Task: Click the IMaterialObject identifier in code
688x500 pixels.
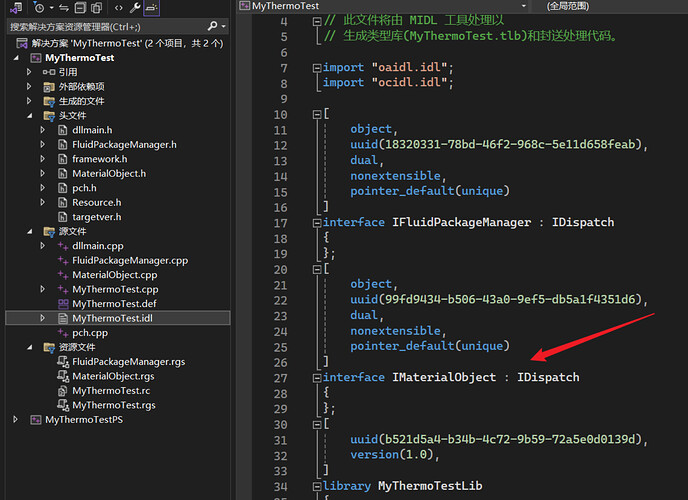Action: (444, 377)
